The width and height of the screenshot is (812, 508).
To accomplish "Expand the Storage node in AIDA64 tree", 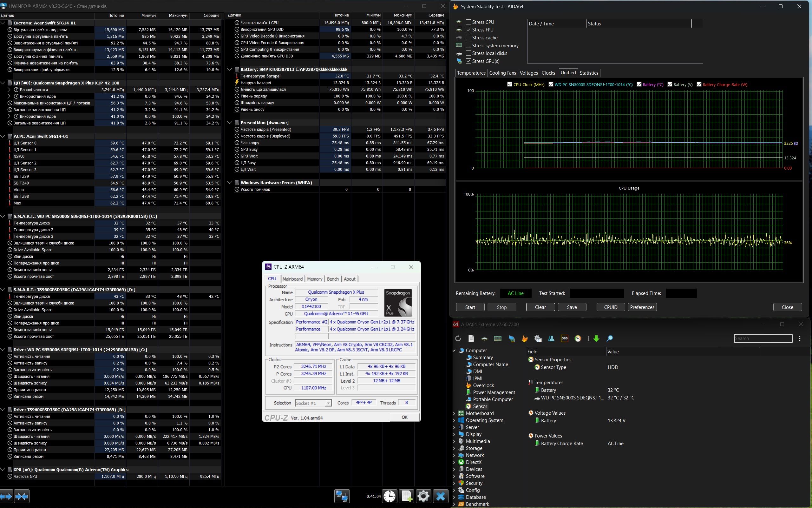I will point(454,448).
